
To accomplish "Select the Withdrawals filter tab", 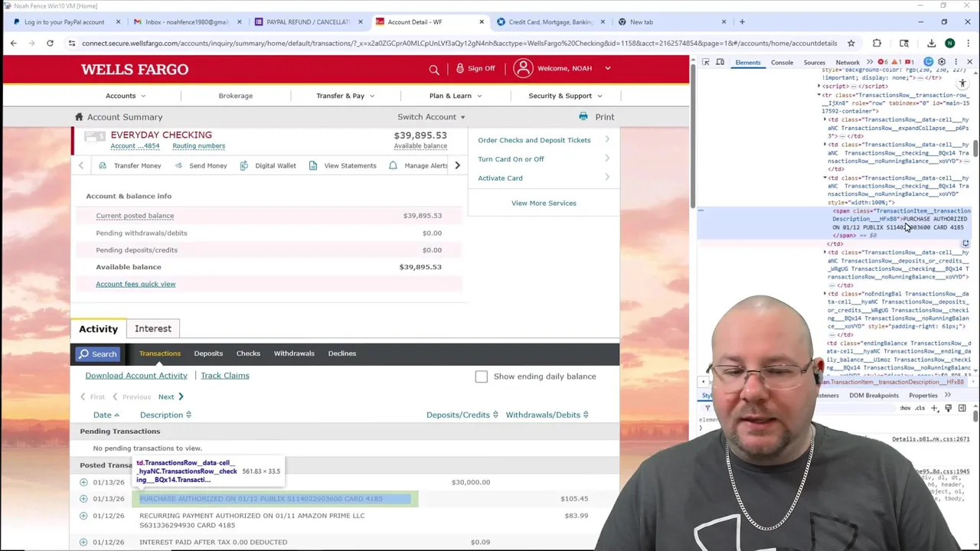I will [294, 354].
